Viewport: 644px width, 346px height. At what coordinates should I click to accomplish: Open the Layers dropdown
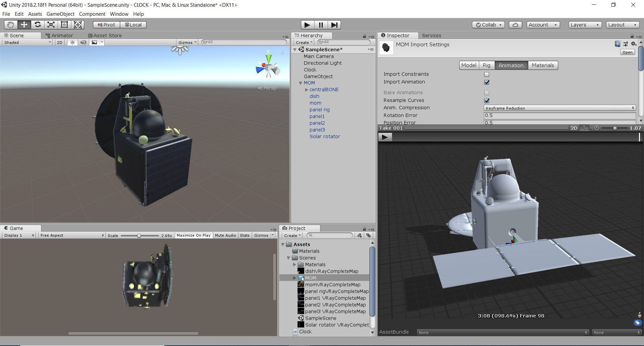(585, 25)
